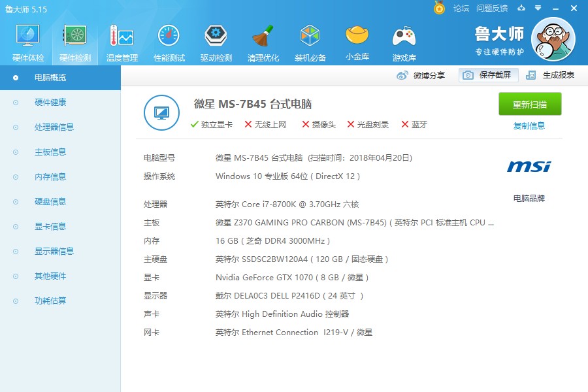Click the 蓝牙 feature indicator
Screen dimensions: 588x392
(414, 125)
